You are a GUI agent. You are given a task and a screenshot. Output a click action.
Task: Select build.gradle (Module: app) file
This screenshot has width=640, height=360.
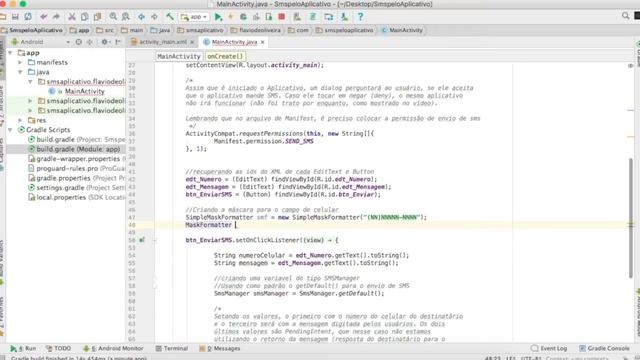pyautogui.click(x=78, y=149)
